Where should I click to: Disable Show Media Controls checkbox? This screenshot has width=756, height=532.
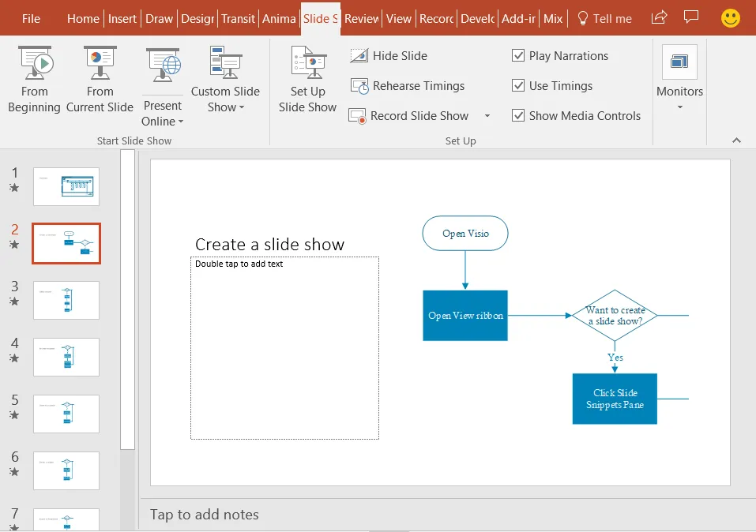517,115
